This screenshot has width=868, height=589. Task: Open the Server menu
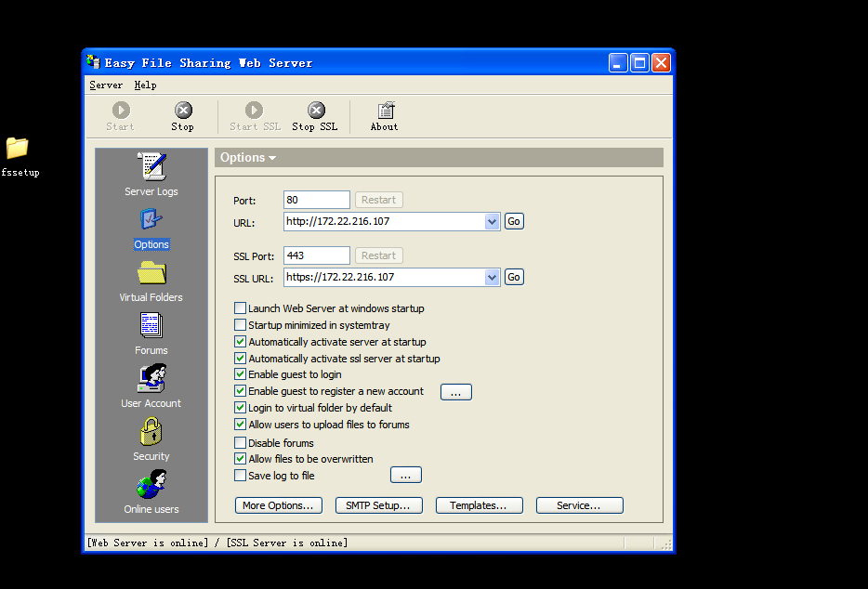[106, 85]
